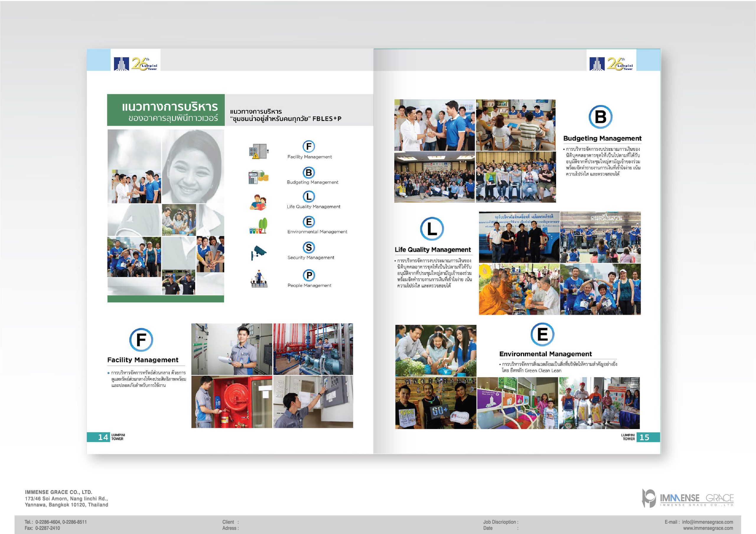Click the small Facility Management F icon
The height and width of the screenshot is (534, 756).
[309, 146]
